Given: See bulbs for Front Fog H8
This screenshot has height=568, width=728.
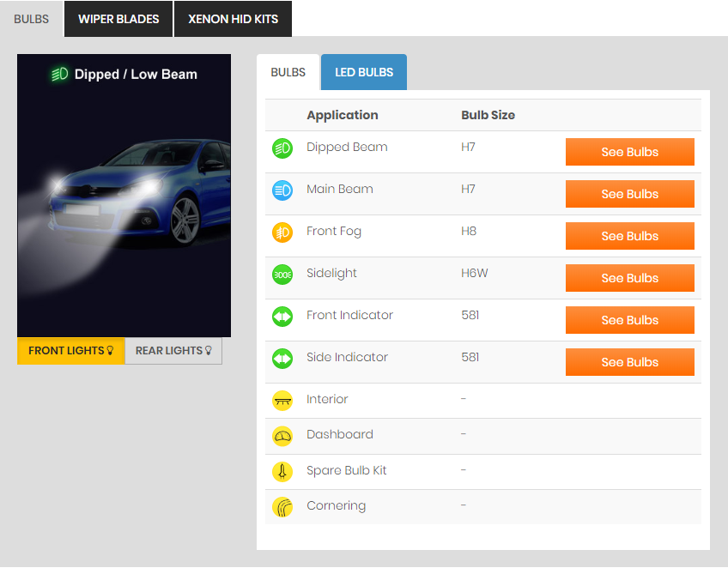Looking at the screenshot, I should 629,236.
